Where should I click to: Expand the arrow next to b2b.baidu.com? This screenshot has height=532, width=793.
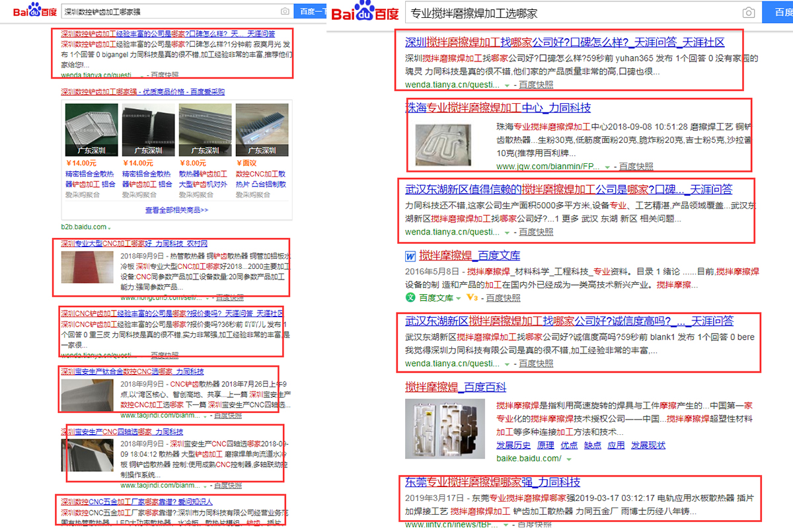[109, 228]
